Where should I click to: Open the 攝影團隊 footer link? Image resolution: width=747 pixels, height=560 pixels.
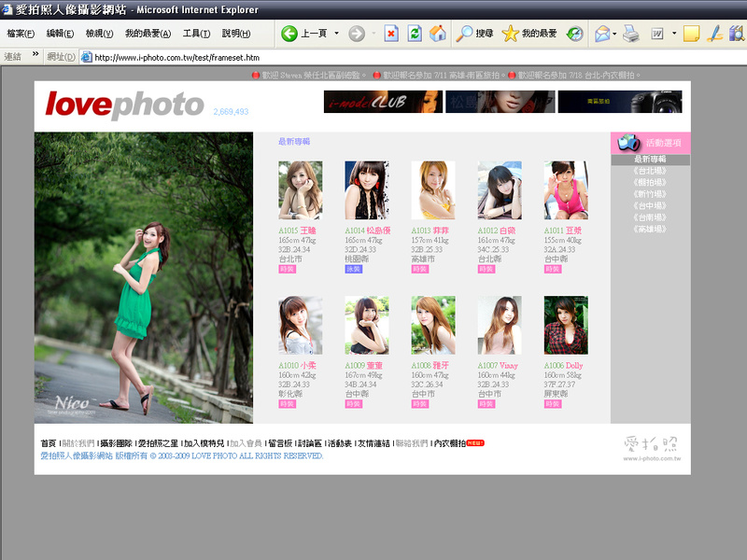coord(116,443)
